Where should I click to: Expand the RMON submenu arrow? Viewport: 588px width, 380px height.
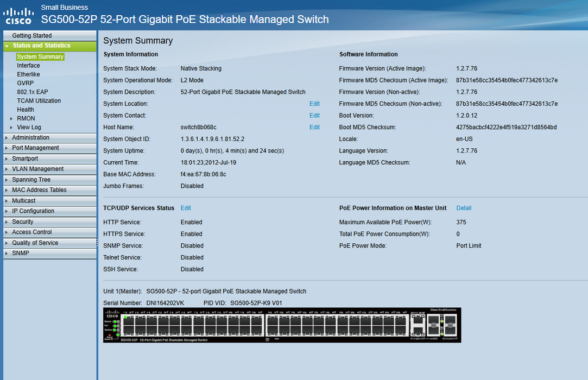click(11, 118)
